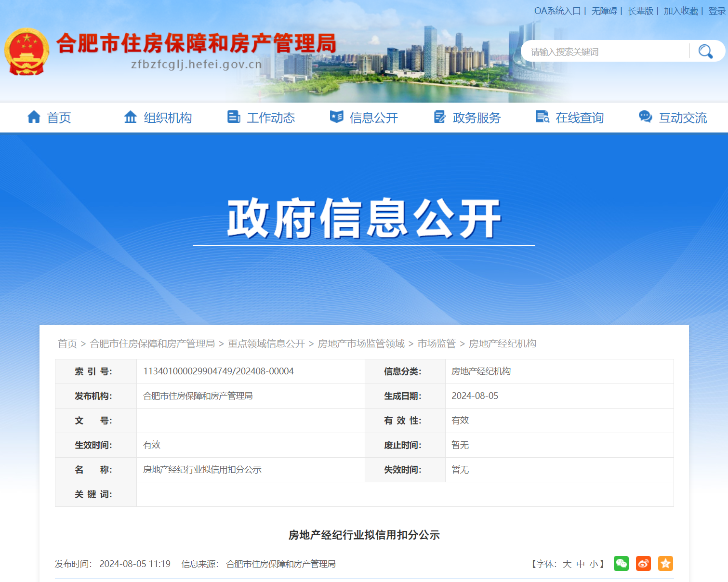Screen dimensions: 728x582
Task: Open the 工作动态 menu
Action: click(x=271, y=118)
